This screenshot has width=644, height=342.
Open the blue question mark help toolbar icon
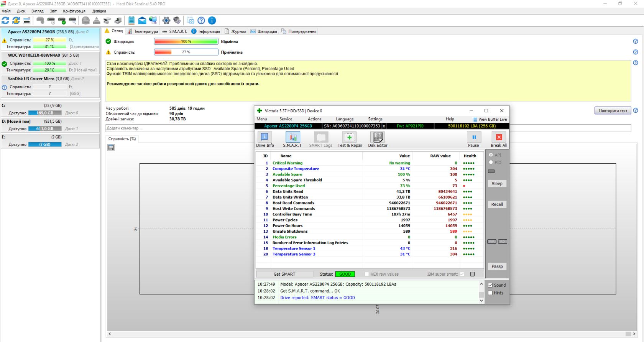(x=201, y=20)
